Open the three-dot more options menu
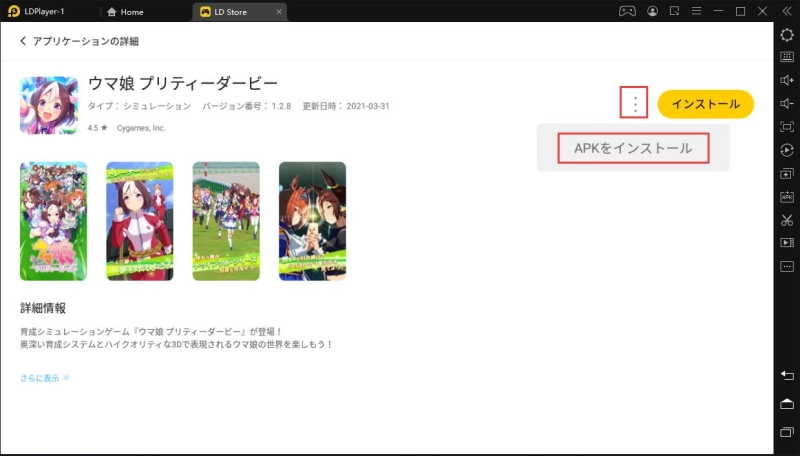The width and height of the screenshot is (800, 456). click(634, 103)
